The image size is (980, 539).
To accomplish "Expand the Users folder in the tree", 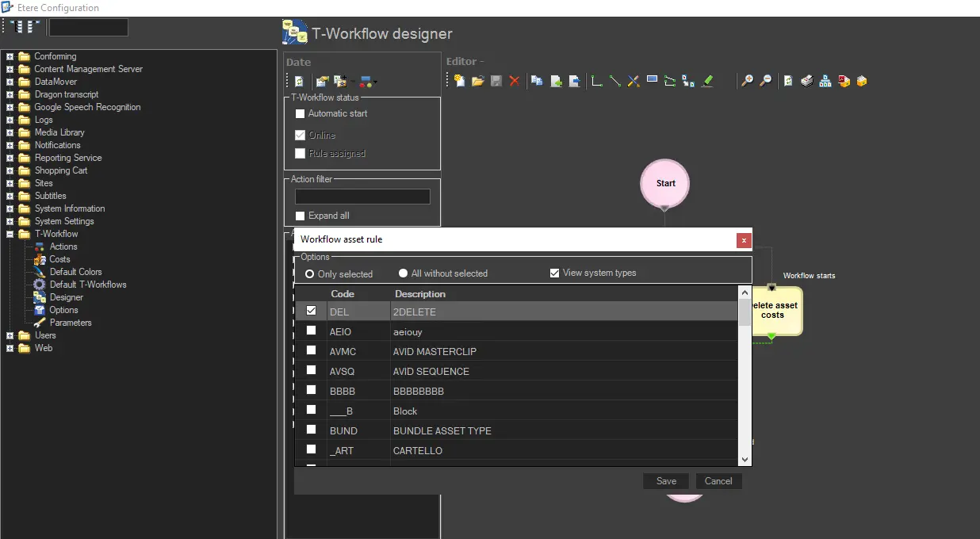I will [10, 335].
